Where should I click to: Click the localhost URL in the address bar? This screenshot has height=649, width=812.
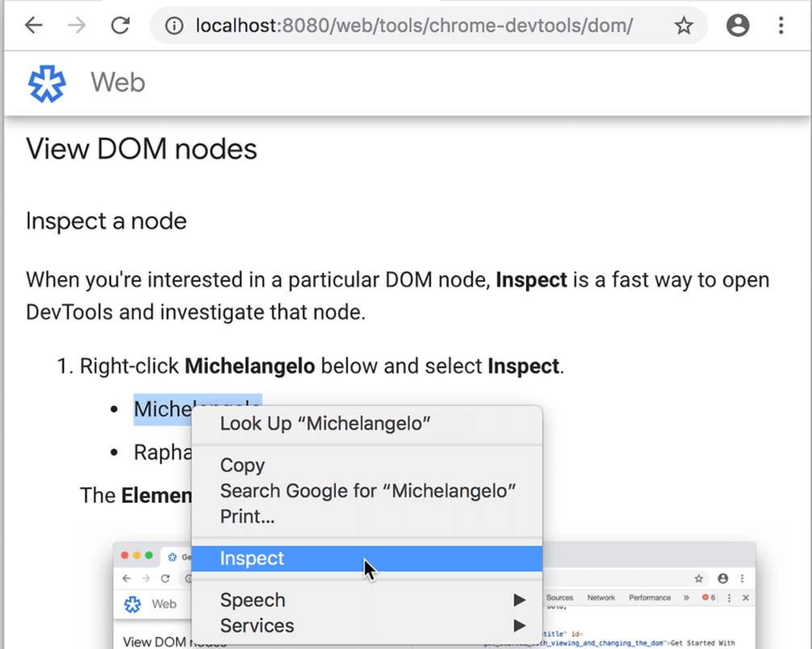click(x=414, y=25)
